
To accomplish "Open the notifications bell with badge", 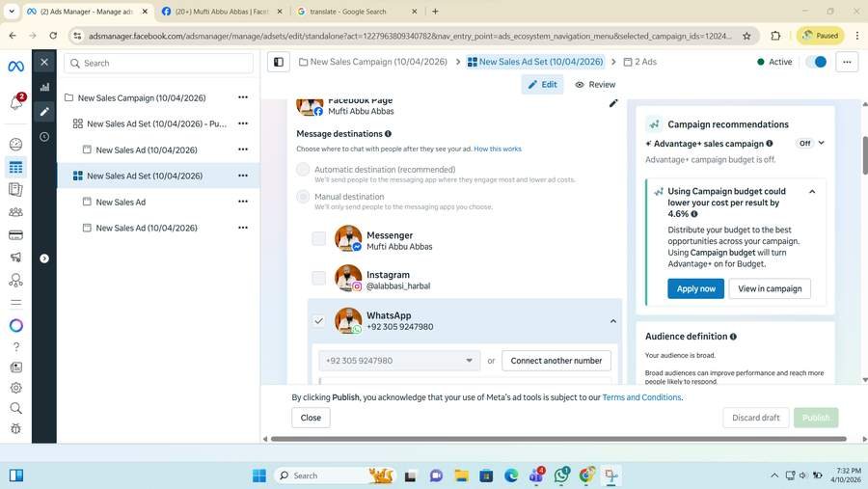I will 16,102.
